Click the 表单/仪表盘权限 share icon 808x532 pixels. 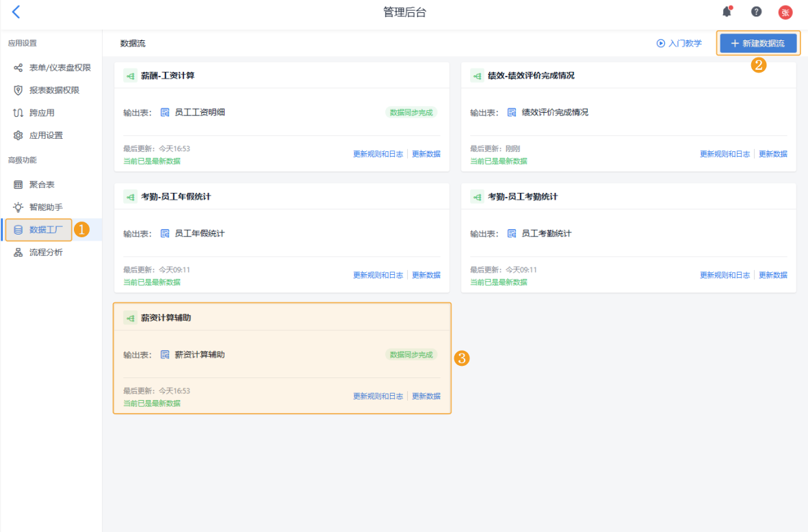[18, 68]
